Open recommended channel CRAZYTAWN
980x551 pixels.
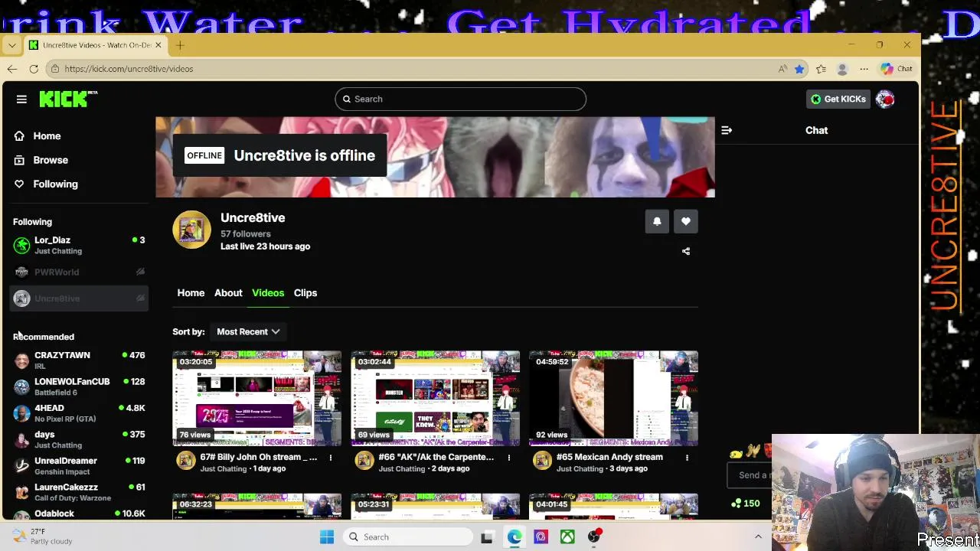tap(79, 360)
